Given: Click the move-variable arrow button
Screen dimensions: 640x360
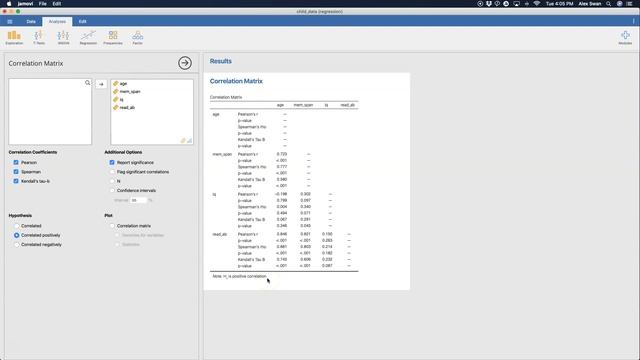Looking at the screenshot, I should click(x=101, y=84).
